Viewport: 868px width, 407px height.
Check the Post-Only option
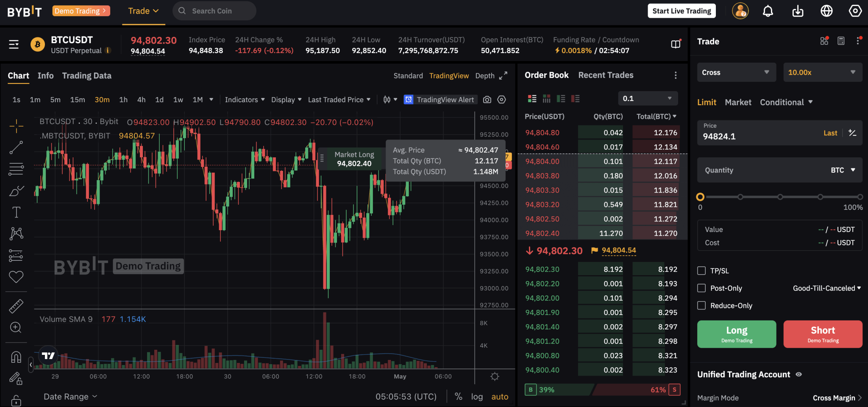702,288
